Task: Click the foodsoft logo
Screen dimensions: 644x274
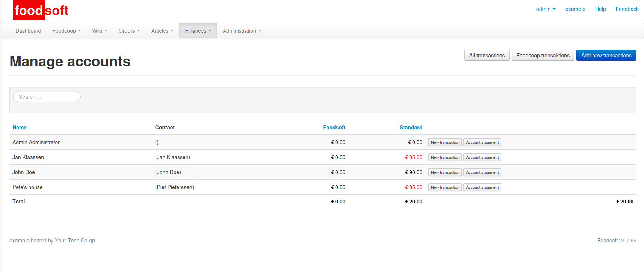Action: (41, 10)
